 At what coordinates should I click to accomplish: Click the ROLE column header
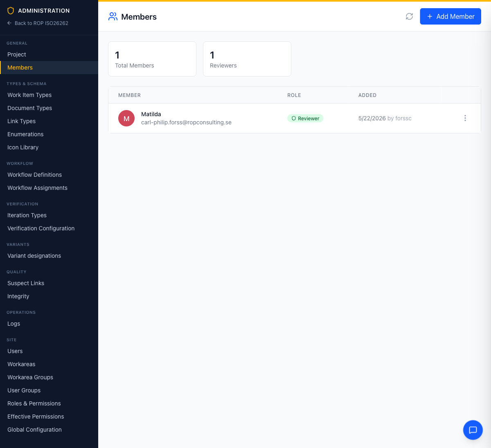(x=294, y=95)
